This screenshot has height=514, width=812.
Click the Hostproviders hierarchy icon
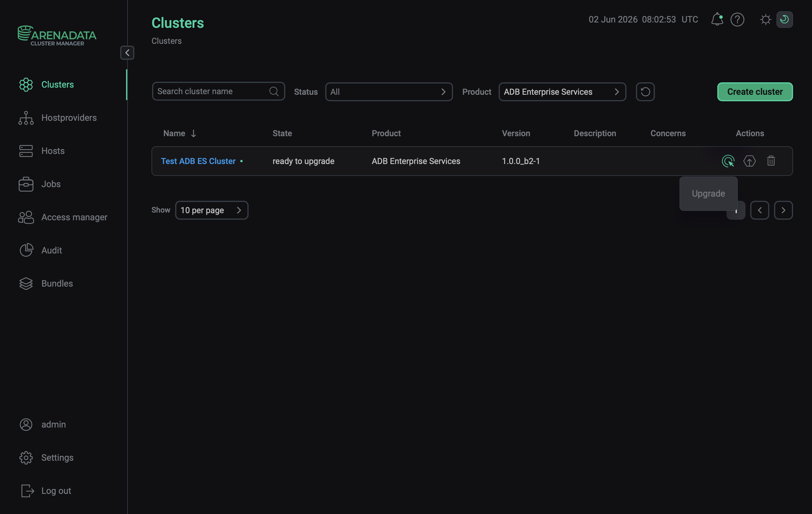coord(26,118)
